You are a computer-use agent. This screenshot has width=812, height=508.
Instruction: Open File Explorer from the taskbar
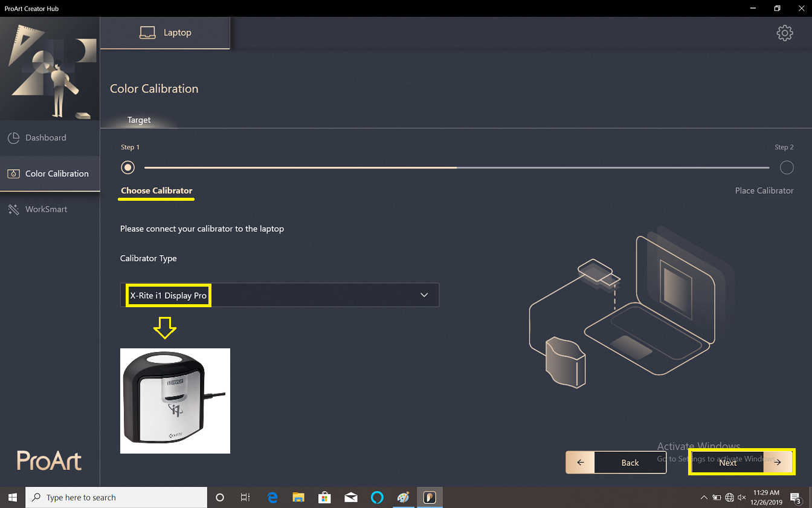click(298, 498)
